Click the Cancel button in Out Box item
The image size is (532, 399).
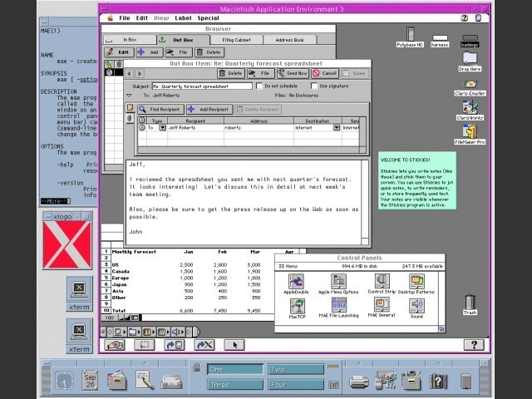pyautogui.click(x=325, y=73)
